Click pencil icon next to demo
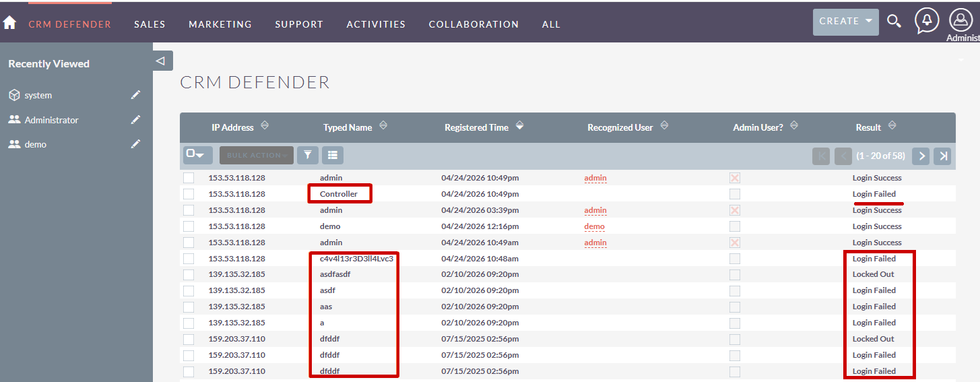Viewport: 980px width, 382px height. click(135, 144)
